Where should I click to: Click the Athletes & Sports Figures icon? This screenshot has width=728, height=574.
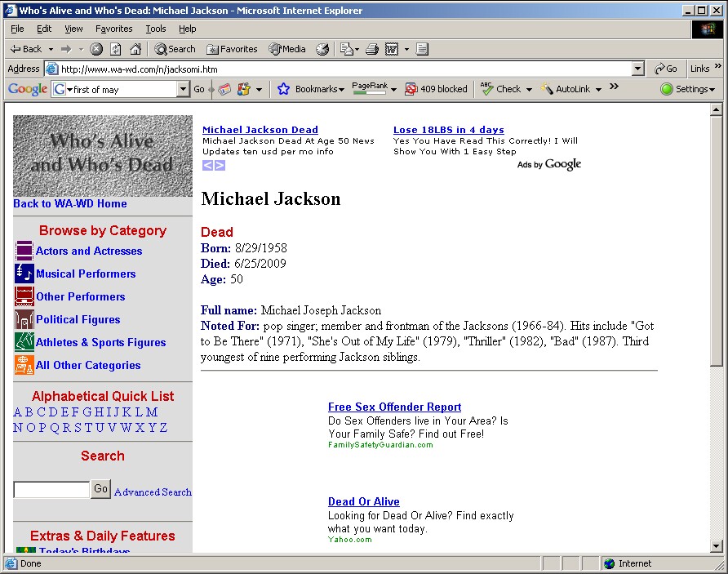click(x=24, y=342)
